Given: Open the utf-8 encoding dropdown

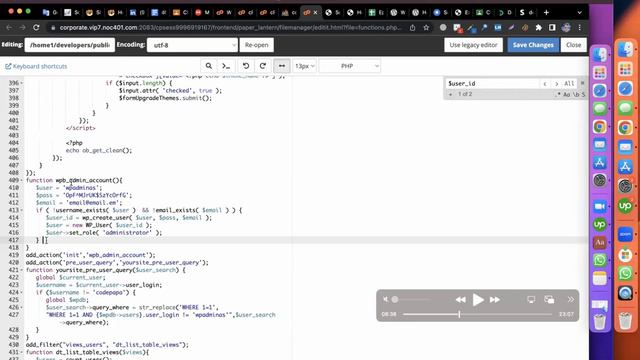Looking at the screenshot, I should pyautogui.click(x=192, y=45).
